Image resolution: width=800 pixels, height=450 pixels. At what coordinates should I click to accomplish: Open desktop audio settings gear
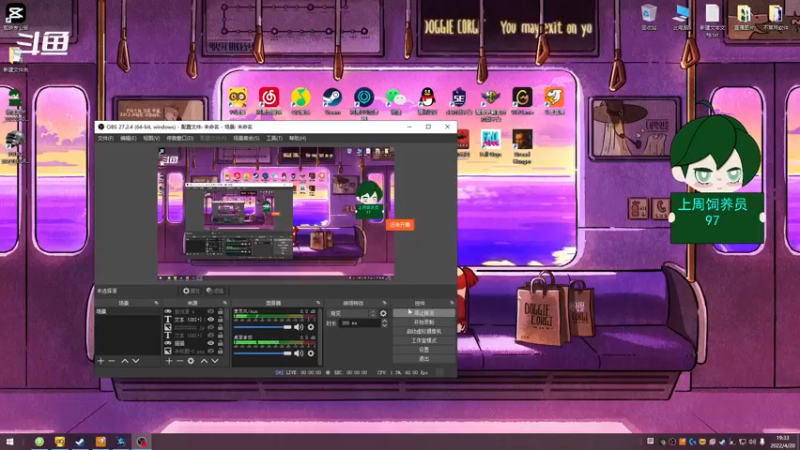tap(311, 354)
